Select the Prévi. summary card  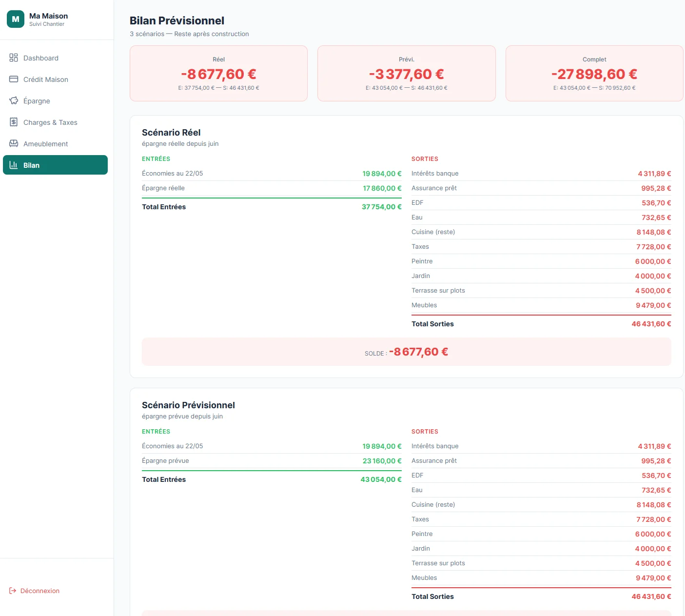(406, 74)
